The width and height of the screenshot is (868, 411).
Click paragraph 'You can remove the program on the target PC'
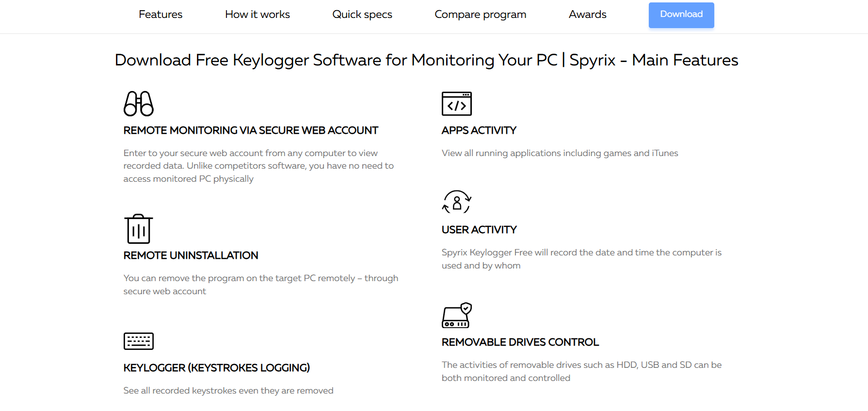pos(261,285)
